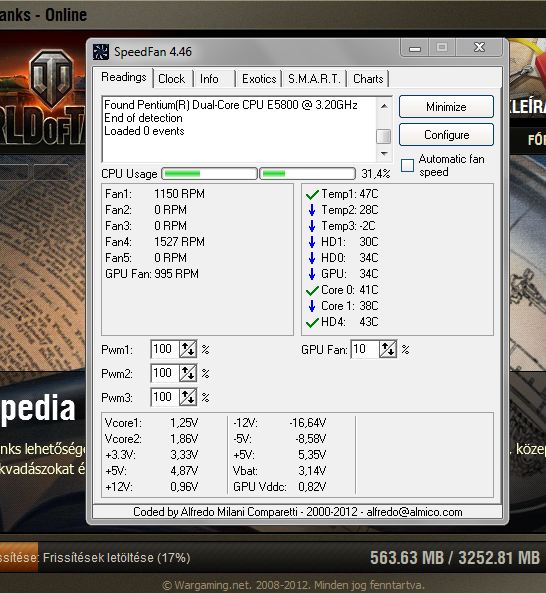Enable the Automatic fan speed checkbox
The image size is (546, 593).
(407, 165)
